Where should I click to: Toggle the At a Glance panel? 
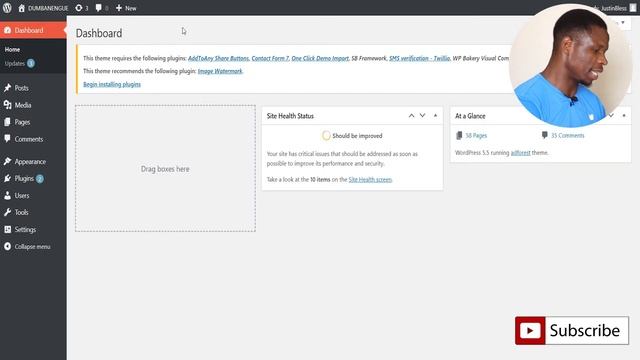click(x=624, y=116)
